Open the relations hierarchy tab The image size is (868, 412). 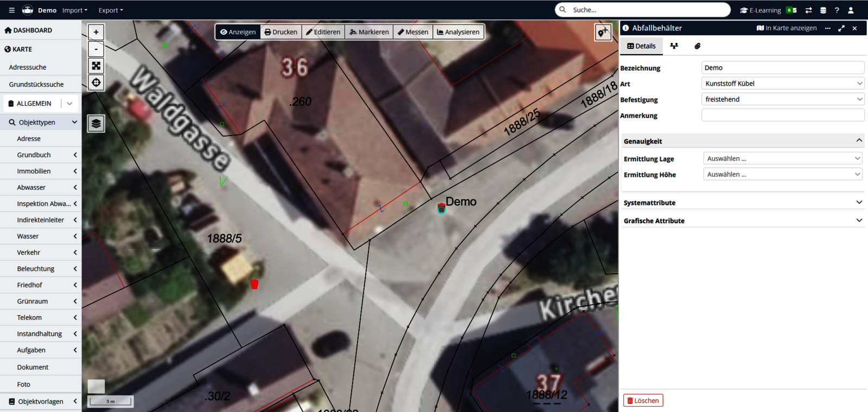(x=674, y=46)
